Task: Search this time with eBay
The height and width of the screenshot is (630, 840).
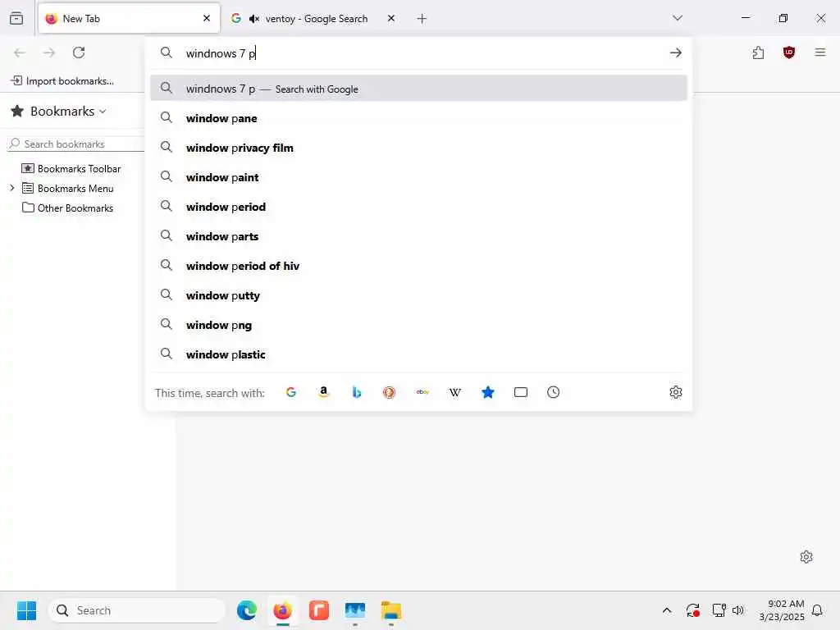Action: pyautogui.click(x=422, y=392)
